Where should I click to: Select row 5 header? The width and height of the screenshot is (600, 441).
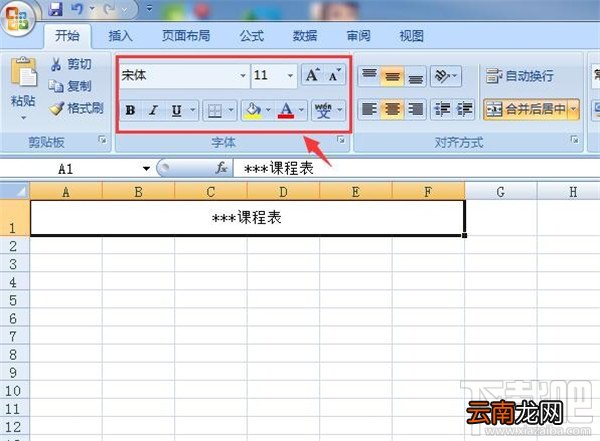15,301
